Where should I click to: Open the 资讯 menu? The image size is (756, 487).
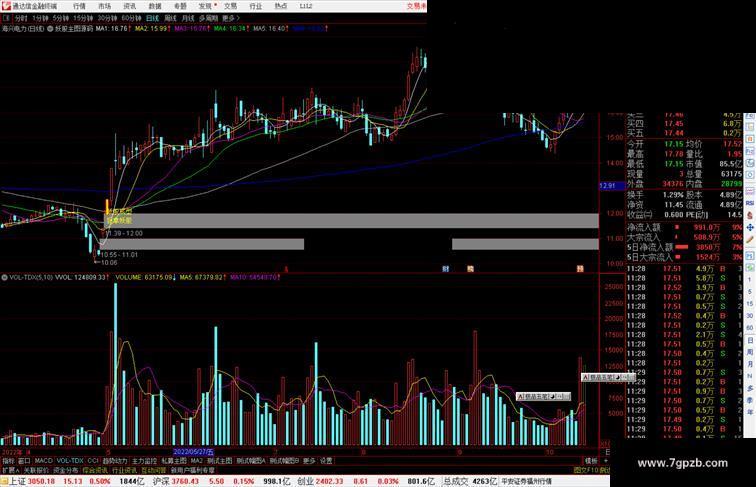pyautogui.click(x=129, y=6)
